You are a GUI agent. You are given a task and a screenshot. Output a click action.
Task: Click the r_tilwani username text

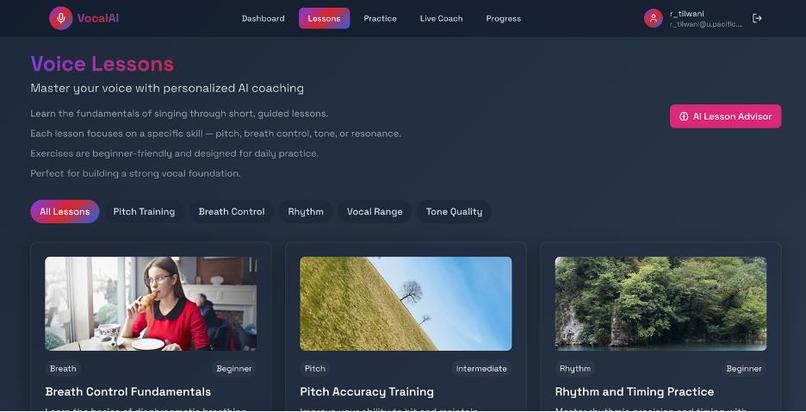coord(687,14)
